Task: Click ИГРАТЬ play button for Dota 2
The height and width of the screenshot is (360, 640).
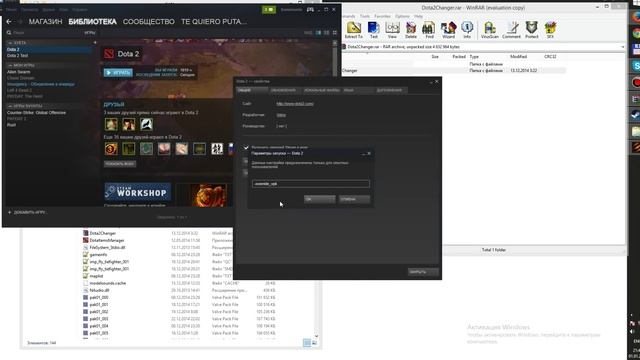Action: 118,73
